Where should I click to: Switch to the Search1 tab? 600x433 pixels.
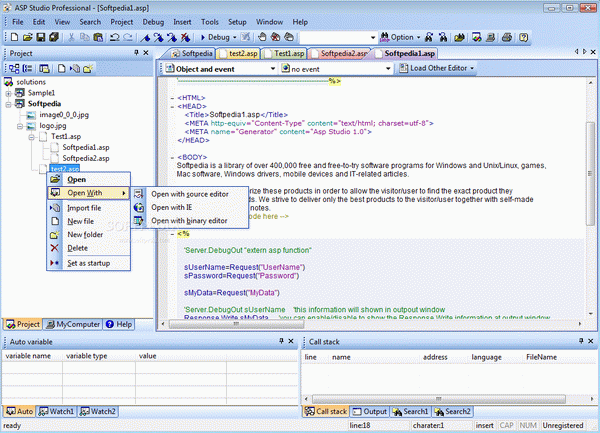tap(410, 412)
